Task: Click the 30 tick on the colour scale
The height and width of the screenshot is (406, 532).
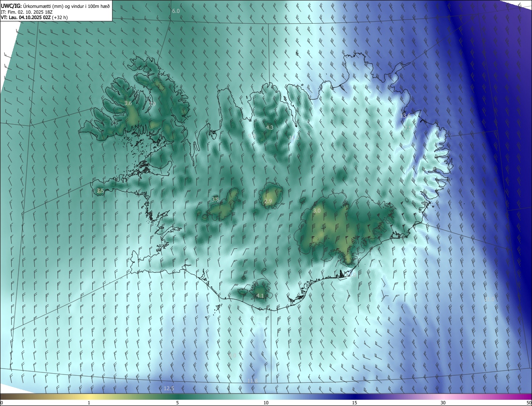Action: pos(443,403)
